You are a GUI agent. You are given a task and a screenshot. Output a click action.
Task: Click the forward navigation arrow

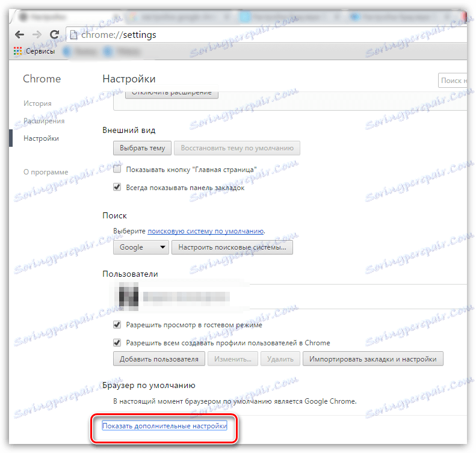pos(37,34)
